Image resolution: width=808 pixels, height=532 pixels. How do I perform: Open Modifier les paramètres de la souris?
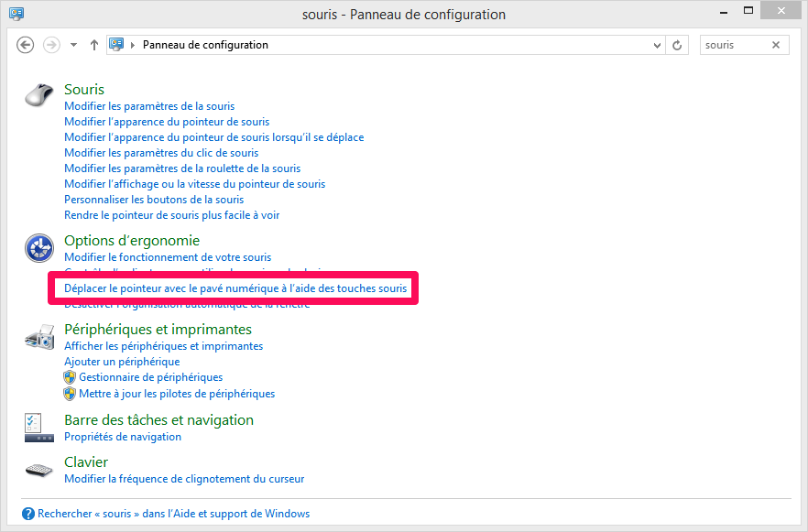pos(149,106)
